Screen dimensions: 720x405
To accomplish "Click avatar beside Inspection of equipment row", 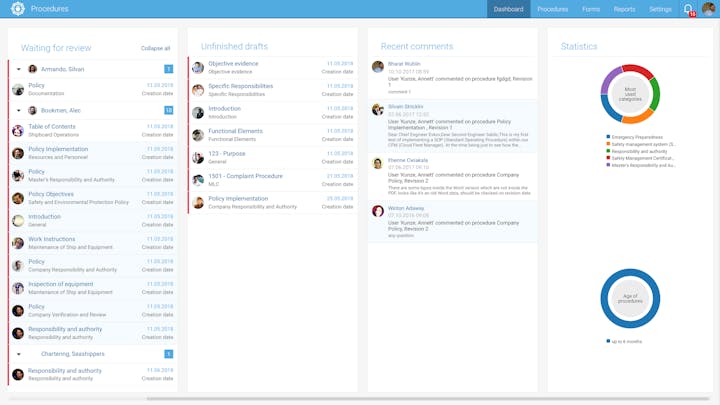I will click(x=18, y=288).
